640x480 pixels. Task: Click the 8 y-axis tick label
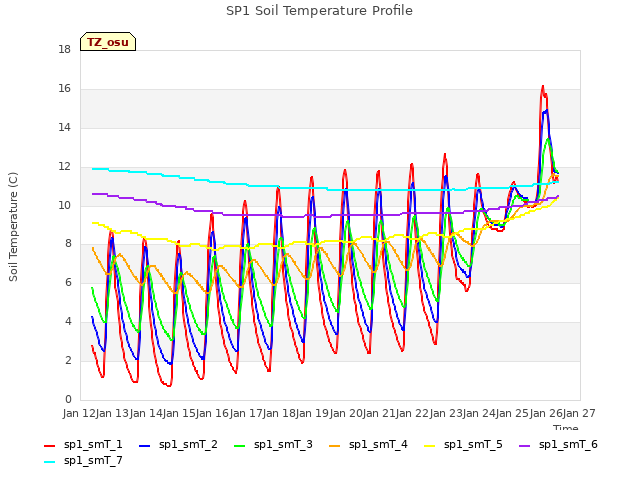pyautogui.click(x=67, y=244)
